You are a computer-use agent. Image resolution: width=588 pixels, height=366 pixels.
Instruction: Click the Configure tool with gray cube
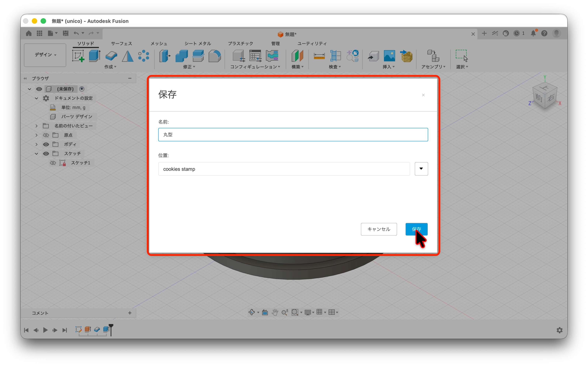(x=239, y=56)
